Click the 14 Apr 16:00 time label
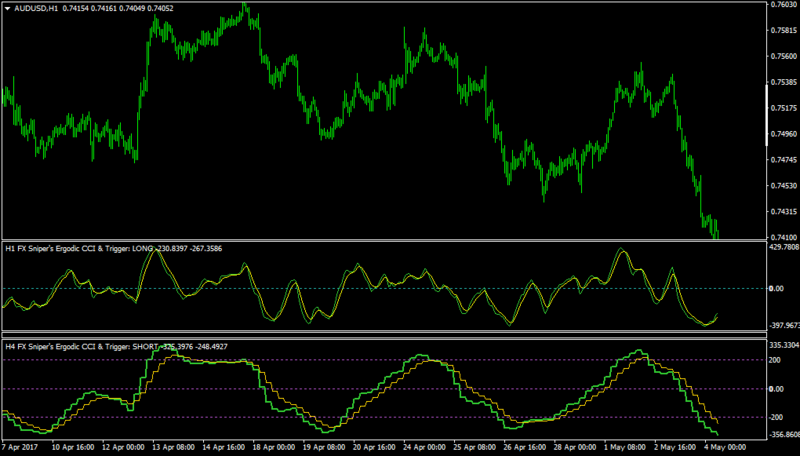The height and width of the screenshot is (456, 800). tap(223, 447)
